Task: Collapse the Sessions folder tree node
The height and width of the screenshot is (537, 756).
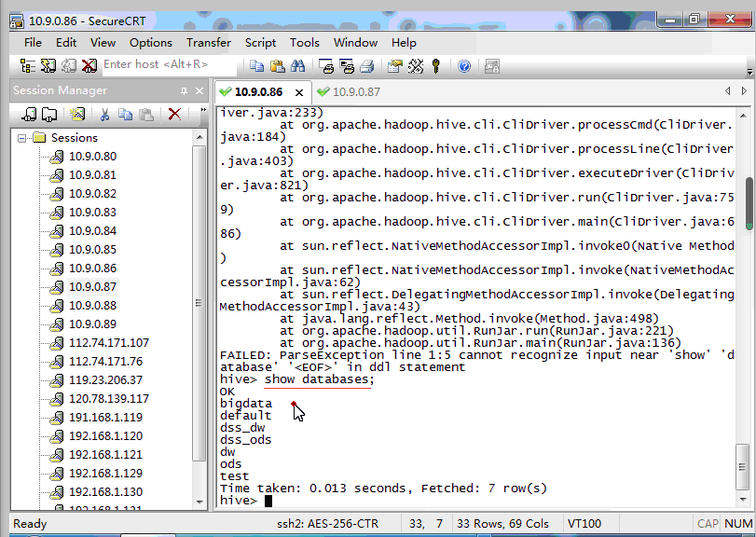Action: tap(22, 138)
